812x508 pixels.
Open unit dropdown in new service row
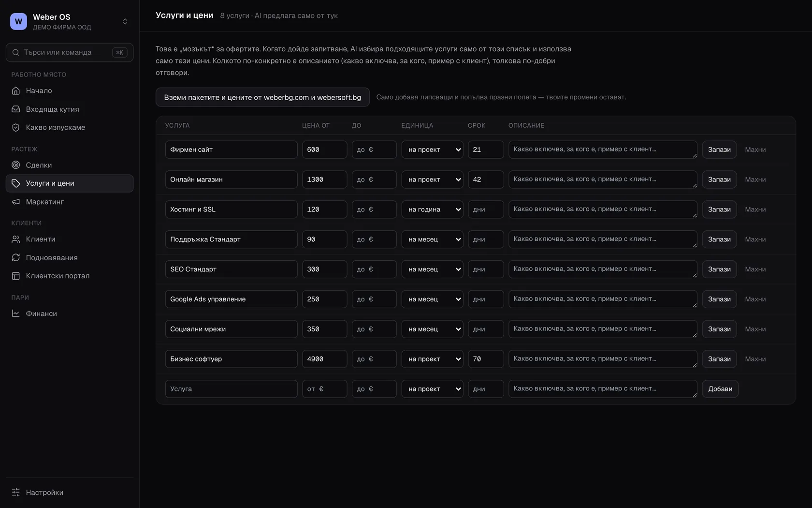click(x=432, y=389)
